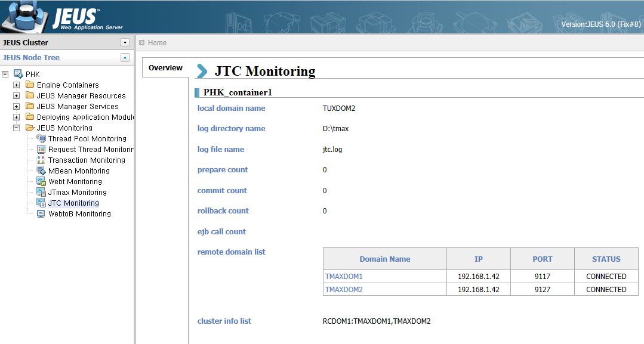Click the Transaction Monitoring icon

point(41,160)
